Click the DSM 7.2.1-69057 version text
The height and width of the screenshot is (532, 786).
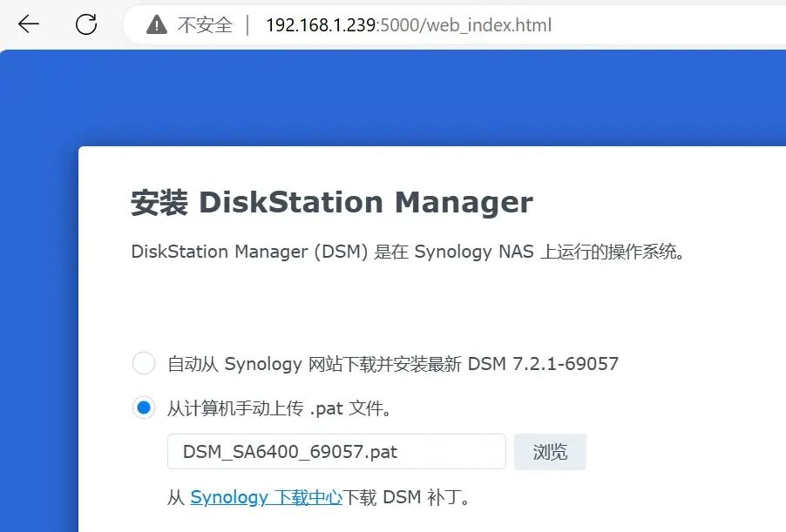[543, 364]
